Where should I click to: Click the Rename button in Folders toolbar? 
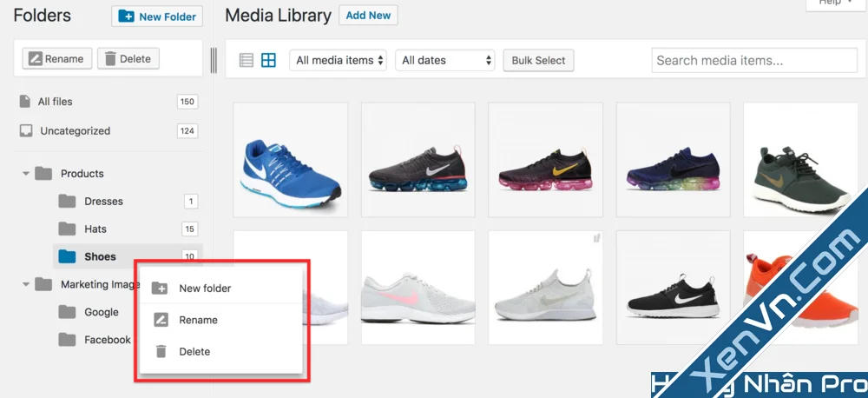57,59
